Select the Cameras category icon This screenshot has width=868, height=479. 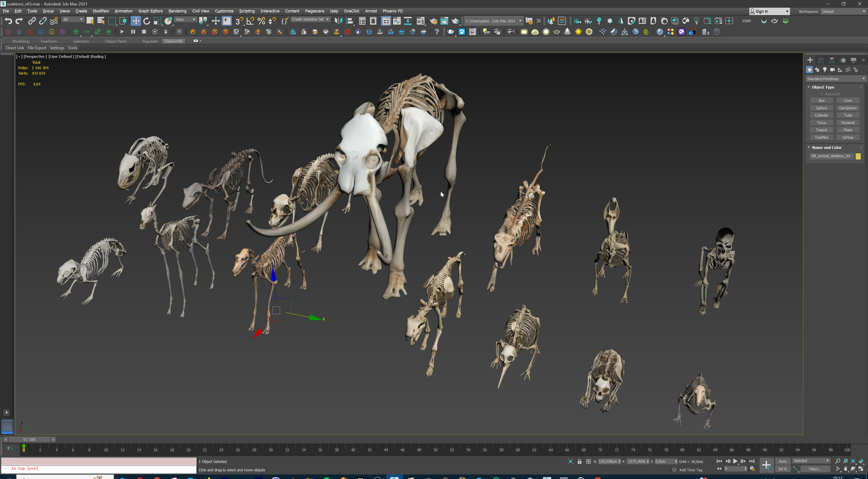[832, 70]
